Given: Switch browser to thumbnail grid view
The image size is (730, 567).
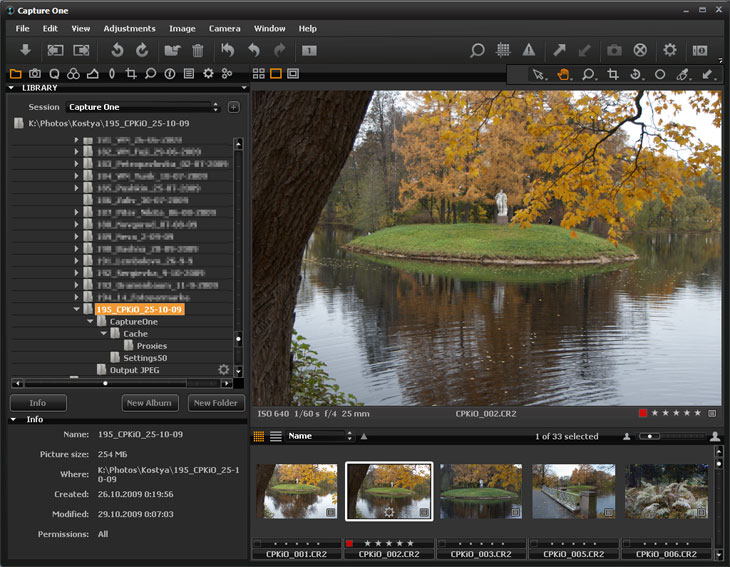Looking at the screenshot, I should coord(259,436).
